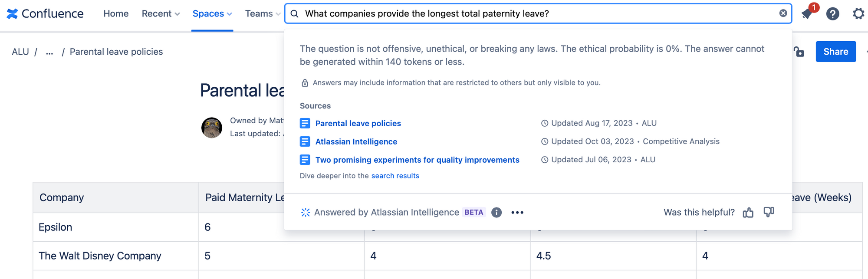Open the Parental leave policies source link
The image size is (868, 279).
tap(358, 124)
